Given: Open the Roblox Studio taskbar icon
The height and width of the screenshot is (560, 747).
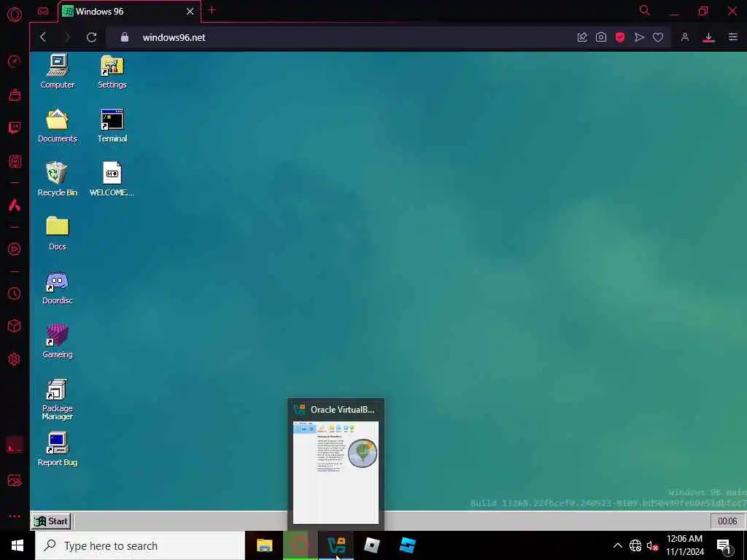Looking at the screenshot, I should (407, 545).
